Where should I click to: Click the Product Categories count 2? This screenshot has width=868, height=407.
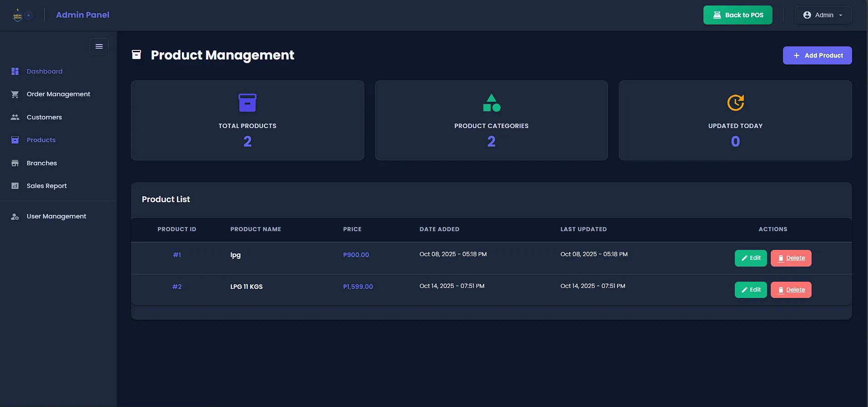(492, 142)
